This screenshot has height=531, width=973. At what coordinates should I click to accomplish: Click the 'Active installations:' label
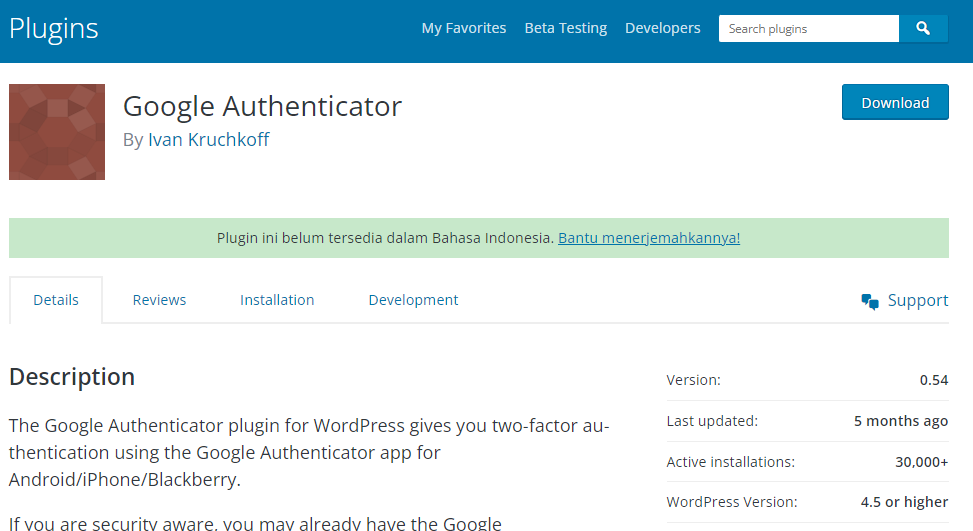click(x=730, y=462)
